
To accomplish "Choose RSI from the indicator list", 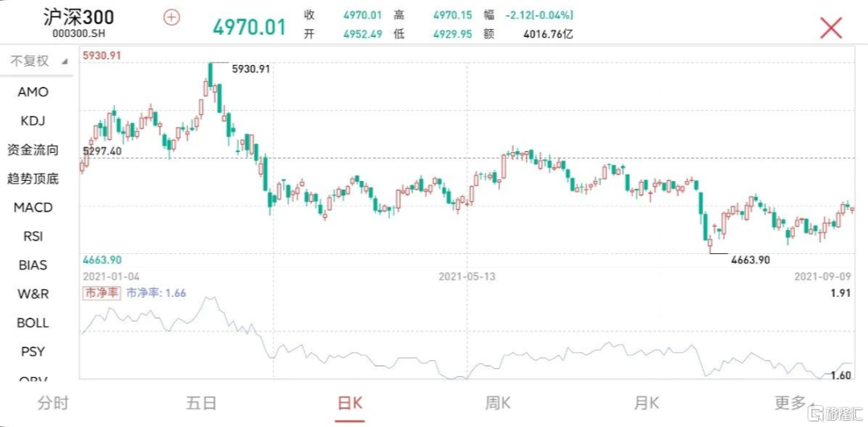I will 33,236.
